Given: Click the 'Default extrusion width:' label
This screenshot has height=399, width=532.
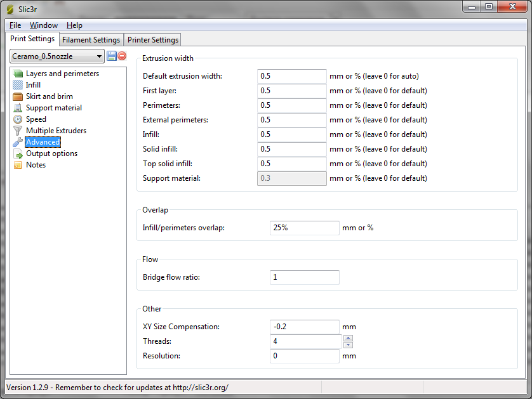Looking at the screenshot, I should click(183, 76).
